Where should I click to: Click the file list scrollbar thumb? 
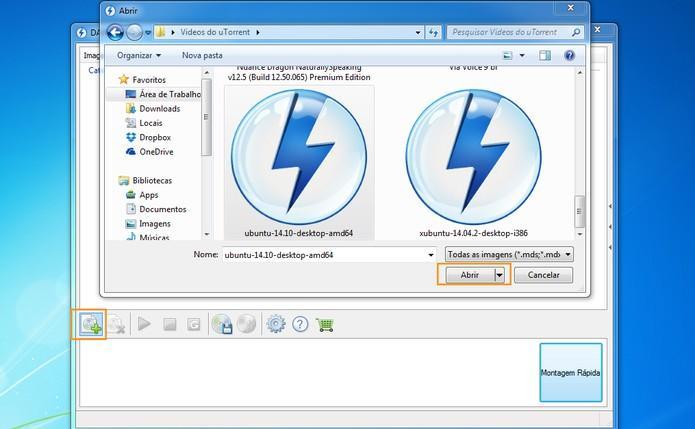click(579, 212)
